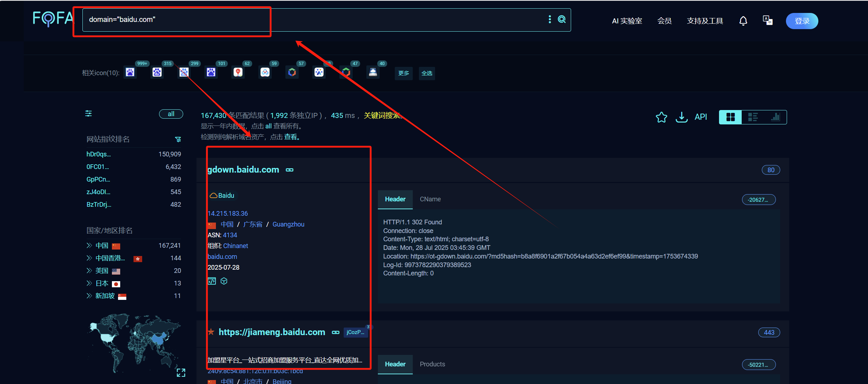Switch to statistics chart view

[776, 117]
